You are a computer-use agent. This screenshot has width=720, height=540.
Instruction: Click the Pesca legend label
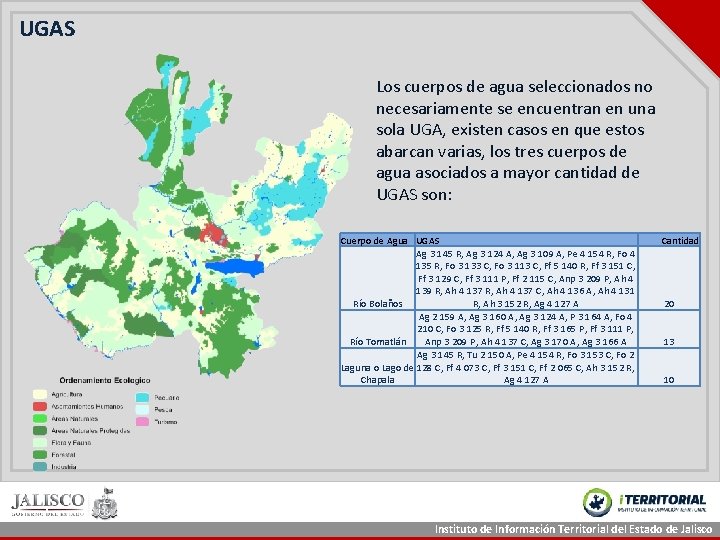click(163, 409)
